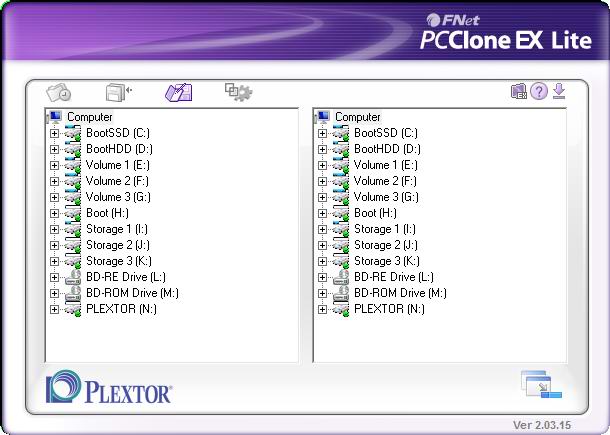
Task: Select Computer root in left pane
Action: pos(89,117)
